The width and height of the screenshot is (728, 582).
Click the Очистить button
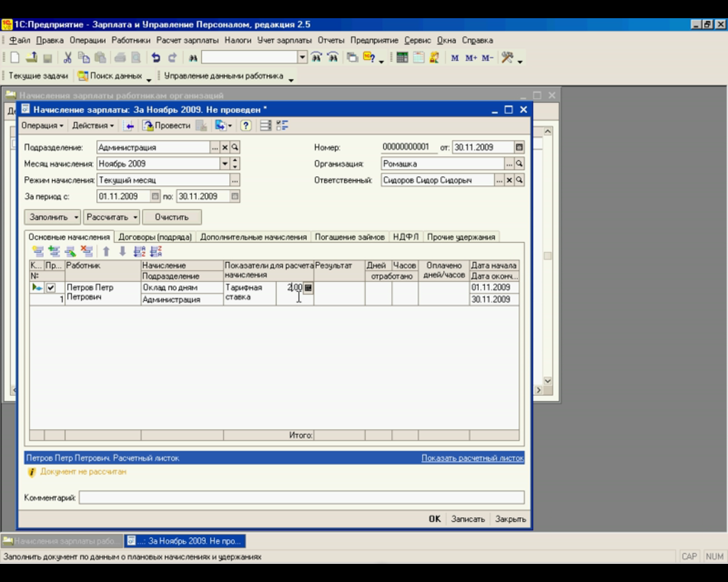coord(172,217)
